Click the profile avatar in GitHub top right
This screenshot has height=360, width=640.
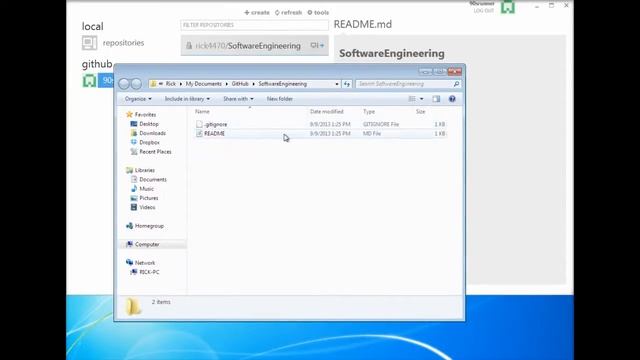point(508,7)
